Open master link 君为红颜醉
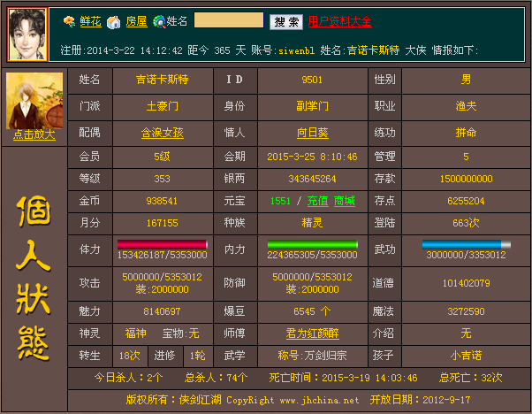Screen dimensions: 532x414 point(313,333)
